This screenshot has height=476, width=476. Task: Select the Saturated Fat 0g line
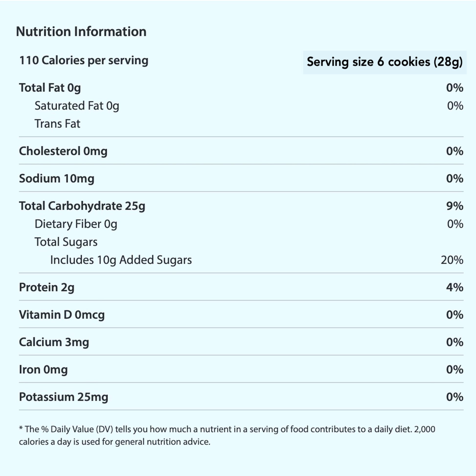(x=77, y=106)
